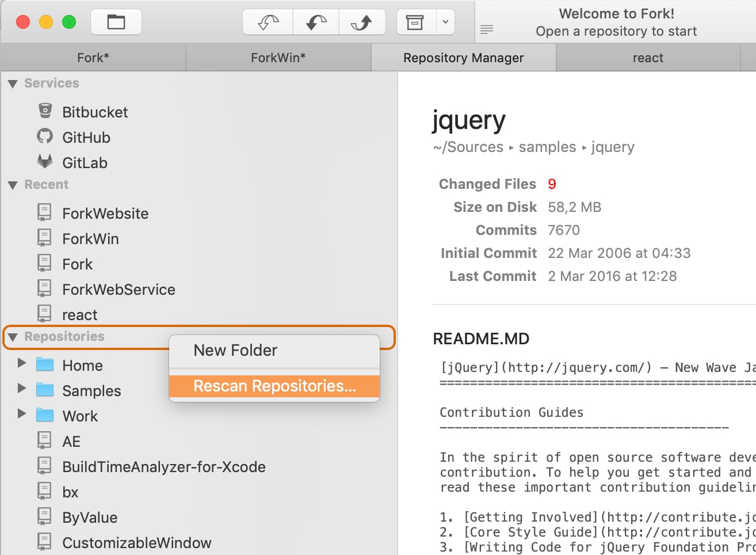Click the ByValue repository icon
The height and width of the screenshot is (555, 756).
(x=44, y=516)
